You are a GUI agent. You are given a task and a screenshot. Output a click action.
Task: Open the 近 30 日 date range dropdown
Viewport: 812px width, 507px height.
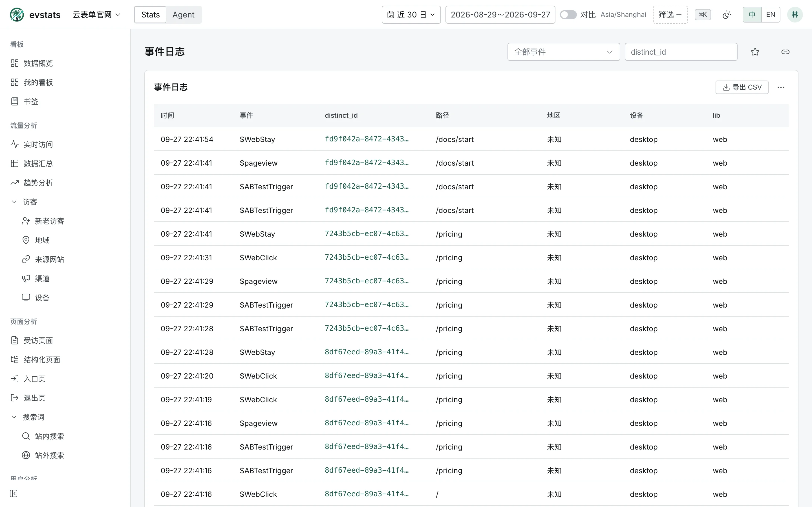[x=411, y=14]
